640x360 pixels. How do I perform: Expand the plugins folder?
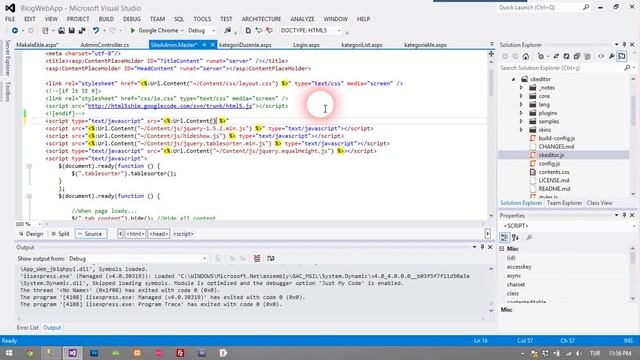pos(521,113)
